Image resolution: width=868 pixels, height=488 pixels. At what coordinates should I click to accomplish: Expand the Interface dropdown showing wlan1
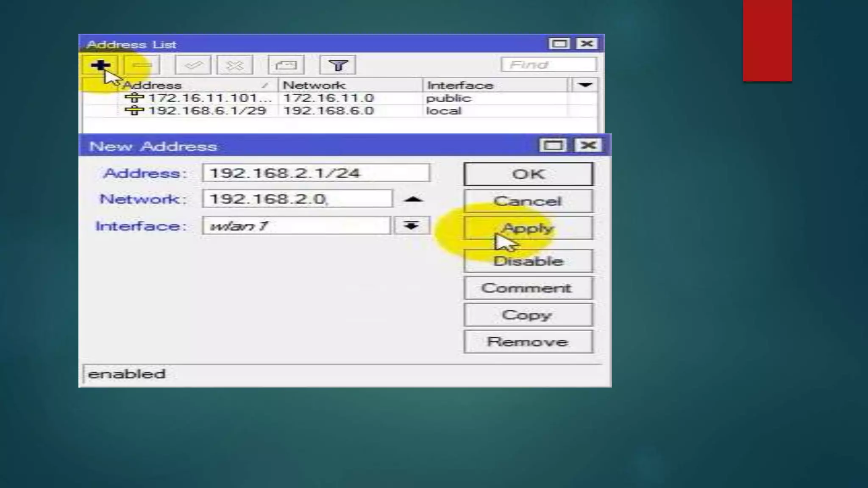click(x=411, y=225)
